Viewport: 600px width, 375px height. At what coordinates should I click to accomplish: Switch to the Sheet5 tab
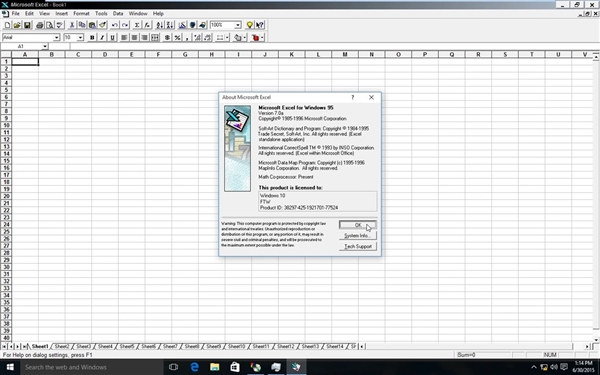(127, 346)
